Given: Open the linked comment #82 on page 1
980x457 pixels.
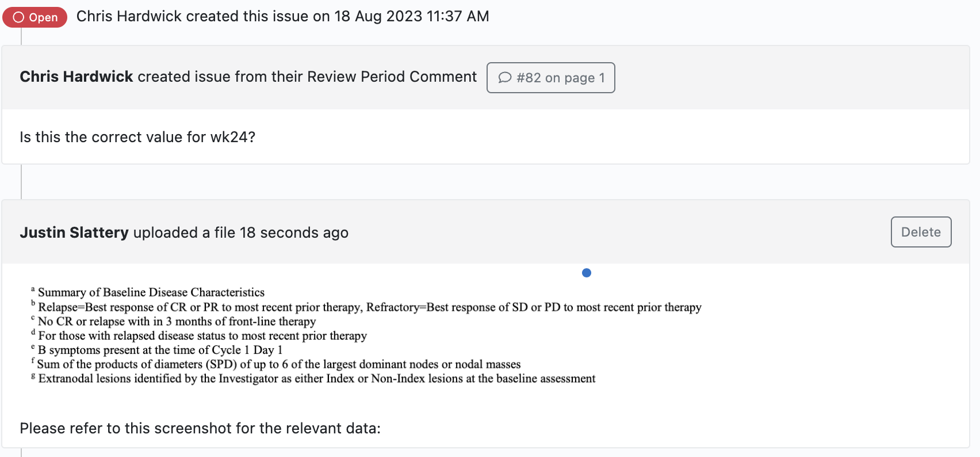Looking at the screenshot, I should pos(550,77).
